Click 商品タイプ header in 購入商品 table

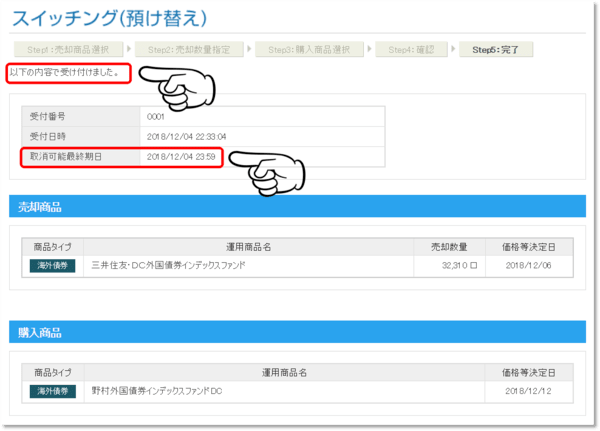pos(53,372)
